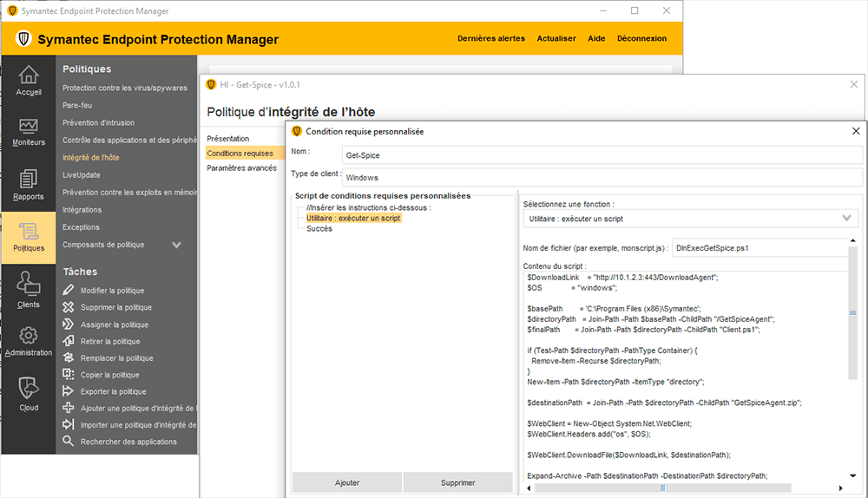Go to the Rapports section

[x=28, y=185]
